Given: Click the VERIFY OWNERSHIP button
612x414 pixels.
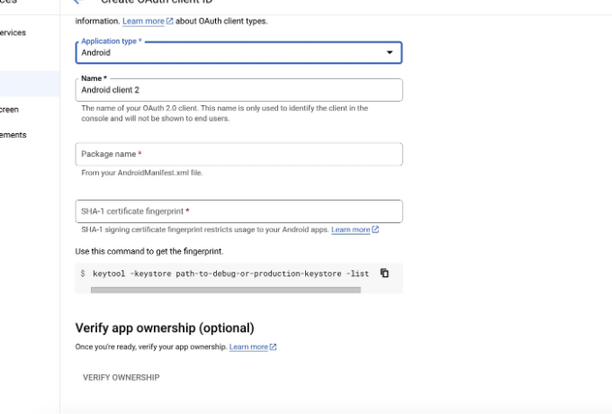Looking at the screenshot, I should tap(121, 377).
